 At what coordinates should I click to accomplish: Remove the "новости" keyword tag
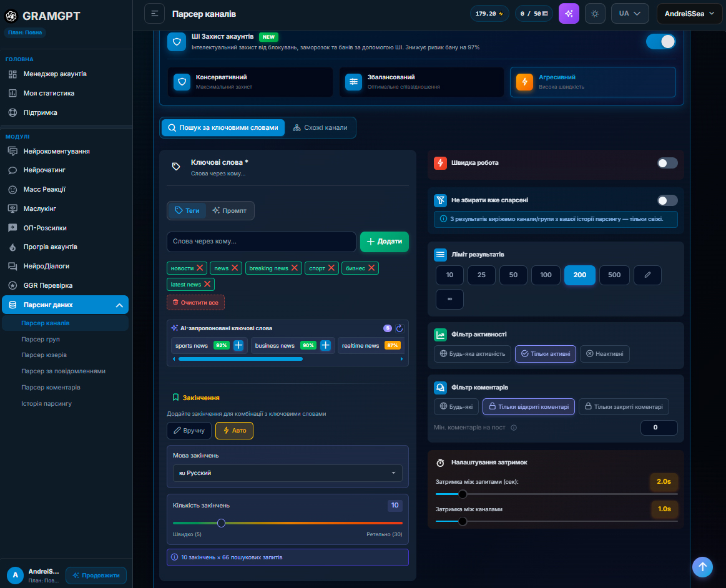point(200,268)
